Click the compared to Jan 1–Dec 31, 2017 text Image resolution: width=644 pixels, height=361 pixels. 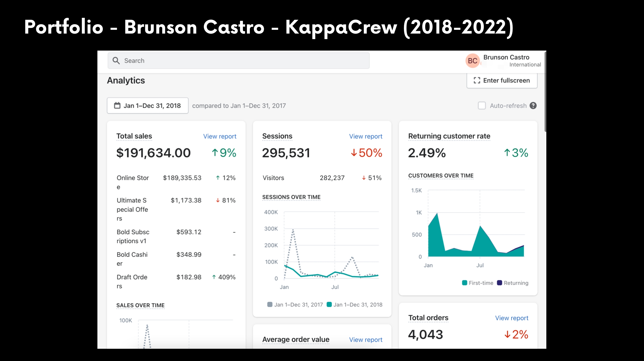[x=239, y=106]
